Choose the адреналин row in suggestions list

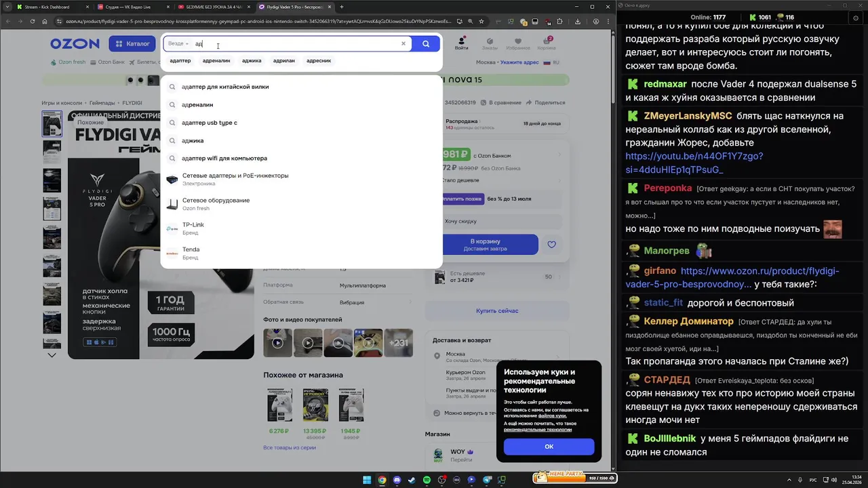(301, 105)
